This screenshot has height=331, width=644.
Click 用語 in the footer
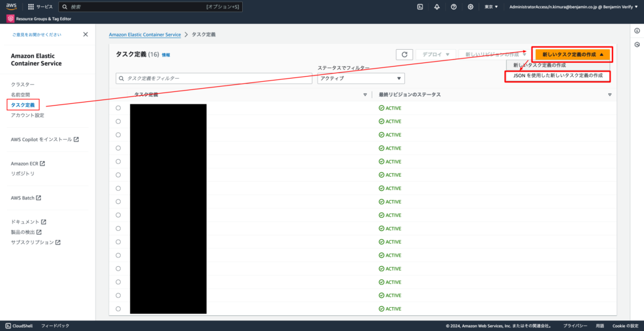tap(600, 326)
